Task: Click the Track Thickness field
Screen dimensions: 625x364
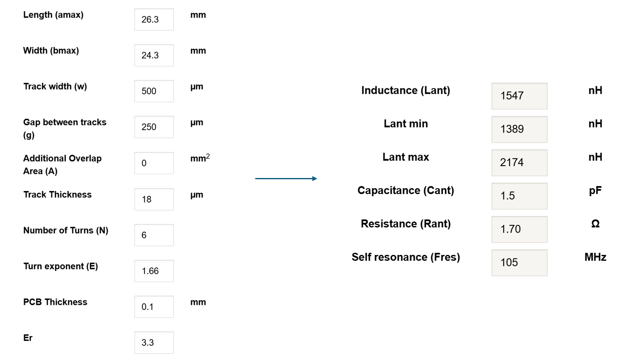Action: point(154,199)
